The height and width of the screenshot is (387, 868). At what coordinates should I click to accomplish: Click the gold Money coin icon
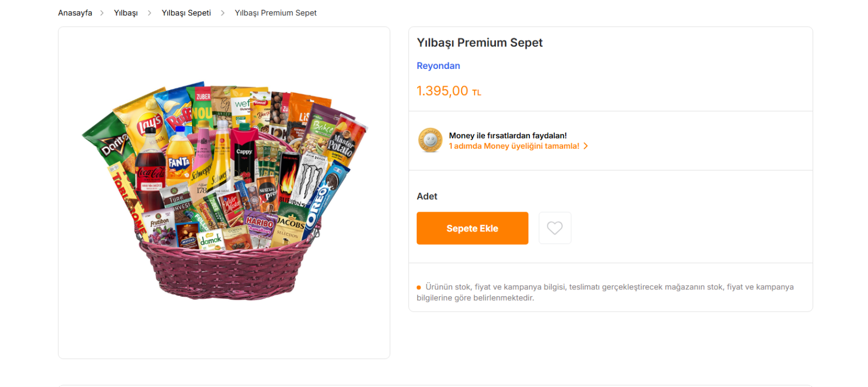[x=430, y=140]
